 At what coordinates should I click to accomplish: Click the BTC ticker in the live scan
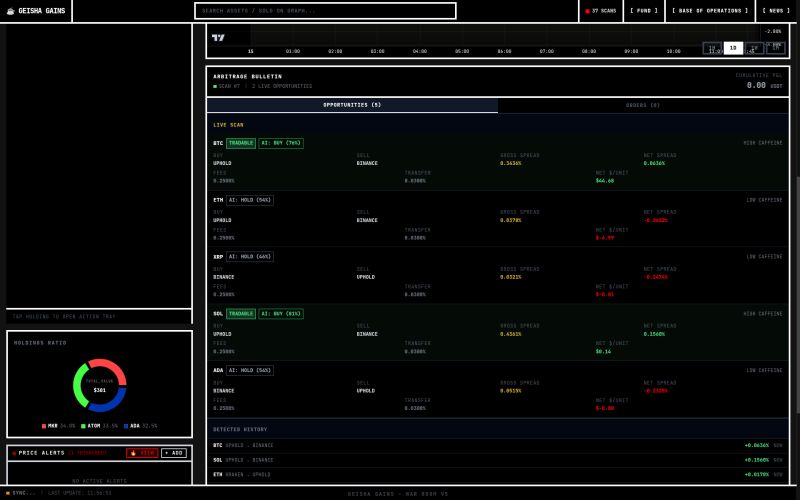(218, 143)
